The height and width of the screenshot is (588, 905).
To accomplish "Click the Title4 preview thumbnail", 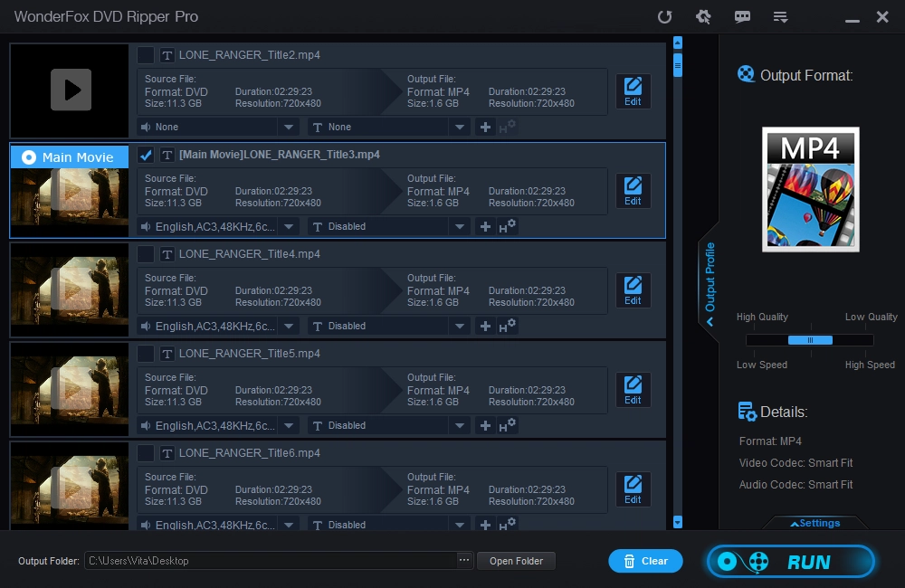I will 70,289.
